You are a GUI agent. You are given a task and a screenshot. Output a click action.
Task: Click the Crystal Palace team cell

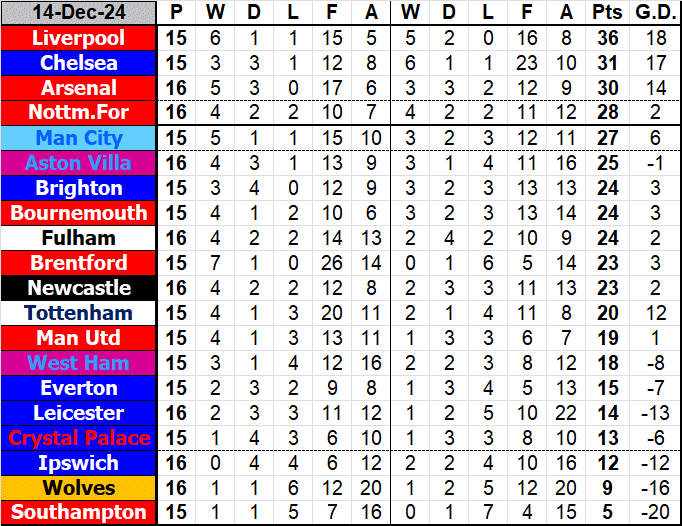(79, 438)
